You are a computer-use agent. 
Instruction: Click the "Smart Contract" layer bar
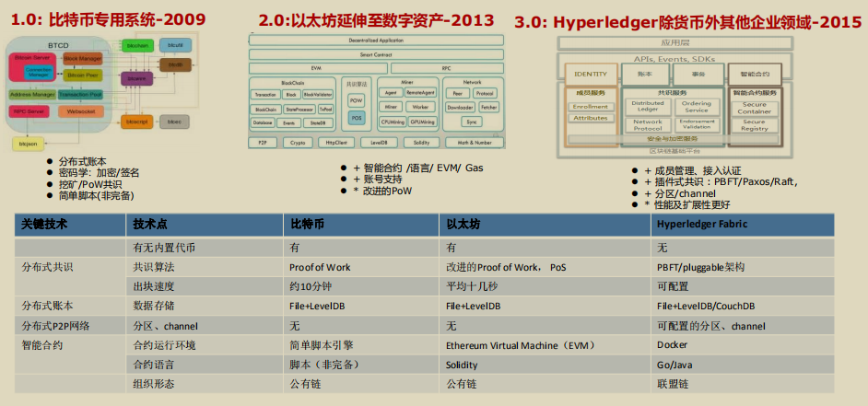[x=377, y=54]
